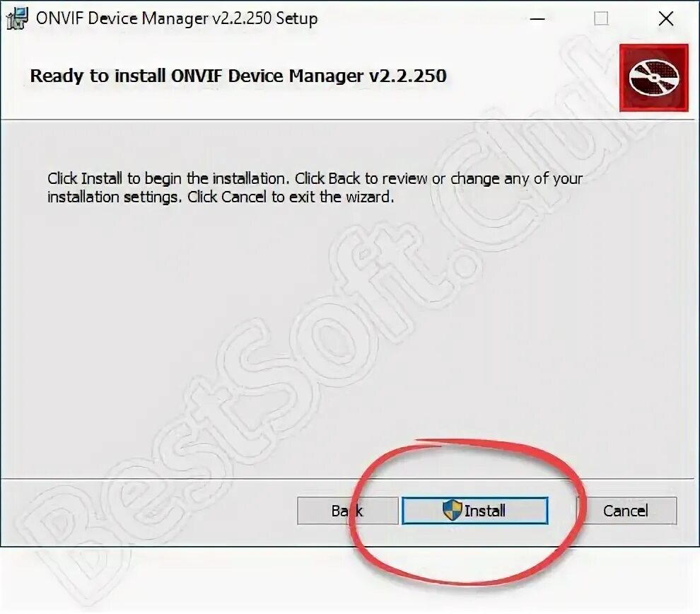Image resolution: width=700 pixels, height=614 pixels.
Task: Close the ONVIF Device Manager Setup window
Action: pyautogui.click(x=665, y=19)
